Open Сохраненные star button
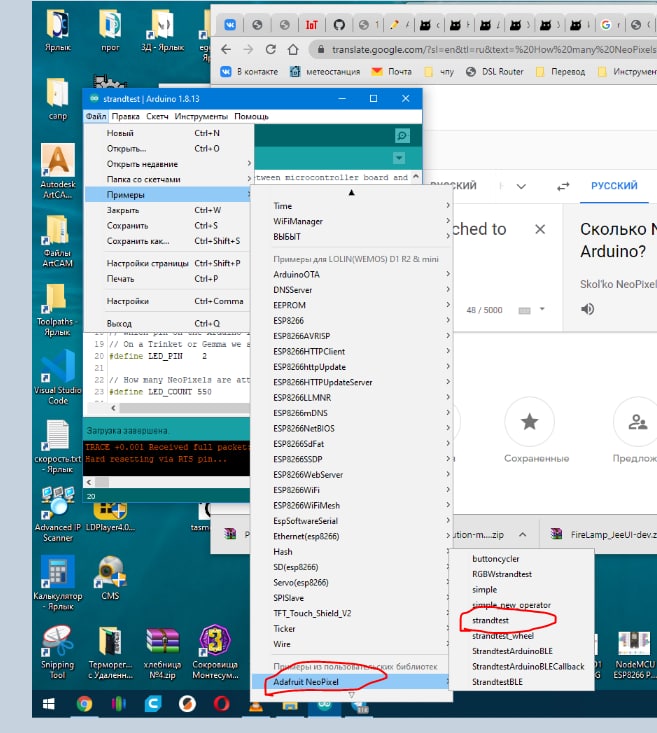 (x=530, y=422)
